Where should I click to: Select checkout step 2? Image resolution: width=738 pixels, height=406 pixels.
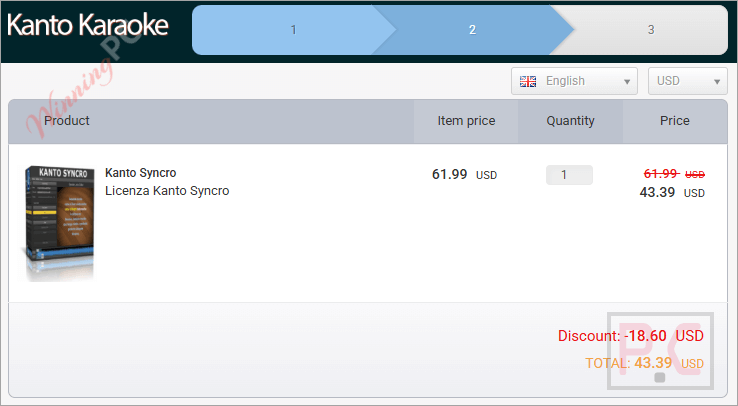pyautogui.click(x=473, y=30)
